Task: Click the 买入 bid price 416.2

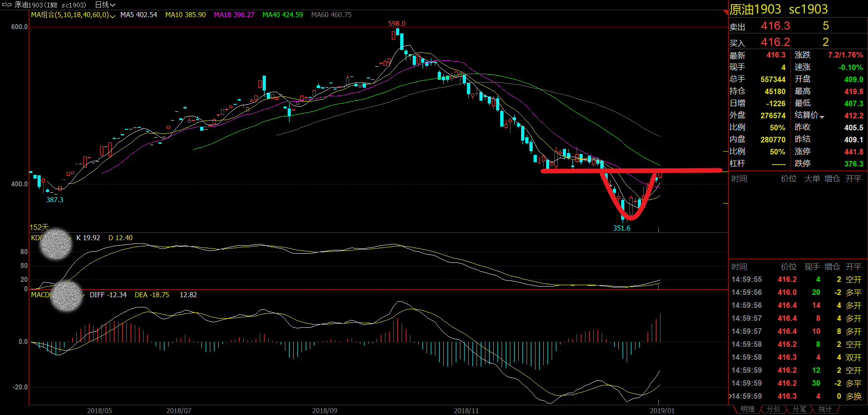Action: pyautogui.click(x=775, y=42)
